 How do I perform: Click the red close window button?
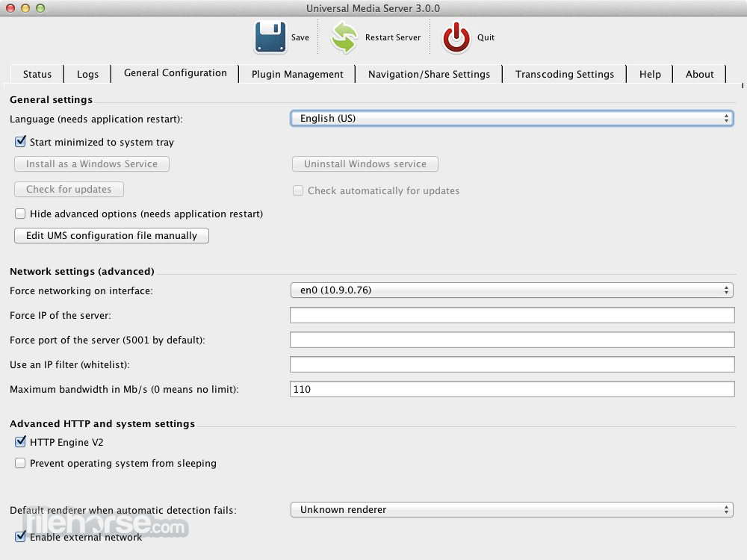[x=10, y=8]
